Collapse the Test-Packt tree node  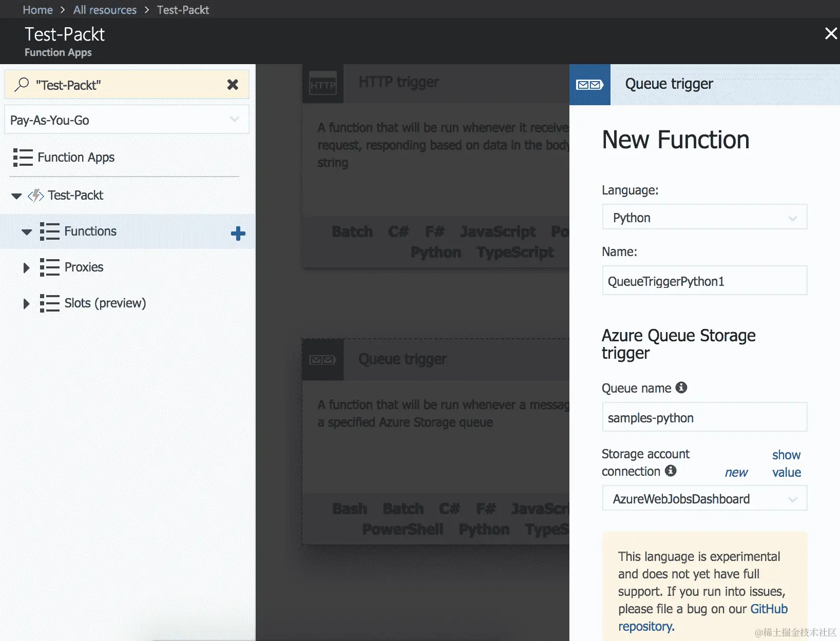point(16,196)
